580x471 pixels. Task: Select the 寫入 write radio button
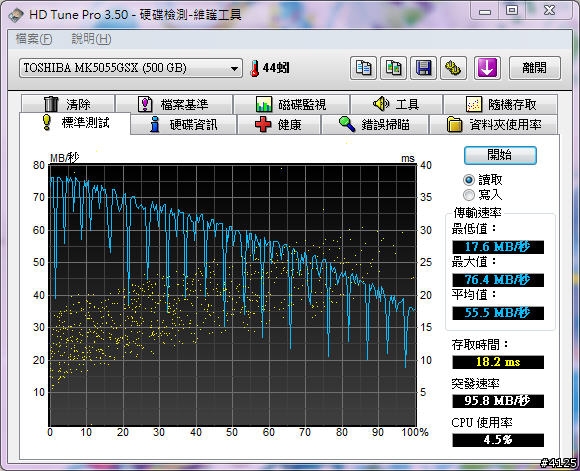click(469, 195)
